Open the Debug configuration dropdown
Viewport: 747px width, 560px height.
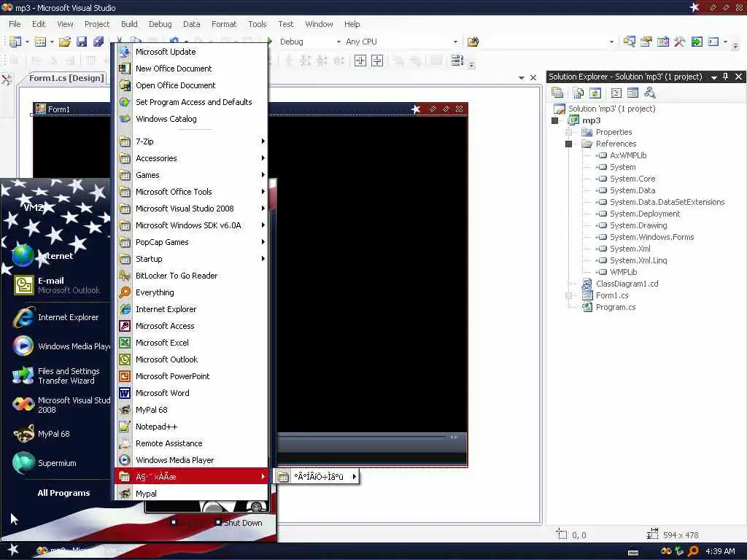338,42
